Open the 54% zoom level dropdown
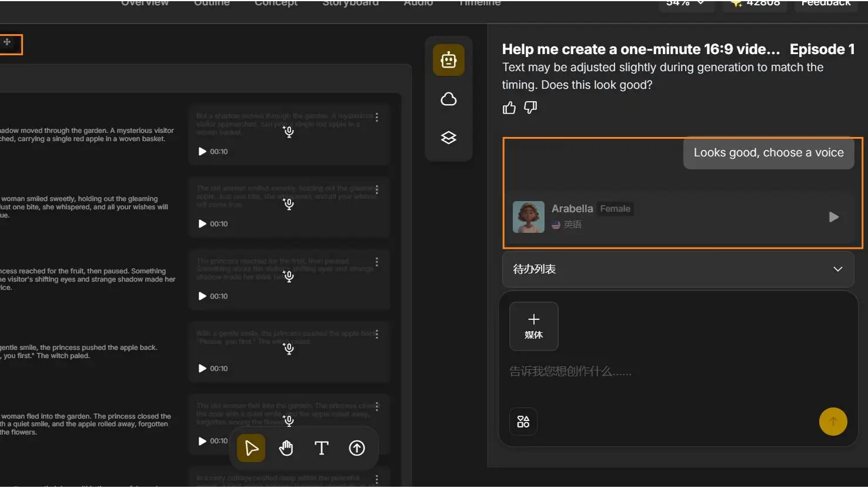This screenshot has height=488, width=868. point(685,4)
